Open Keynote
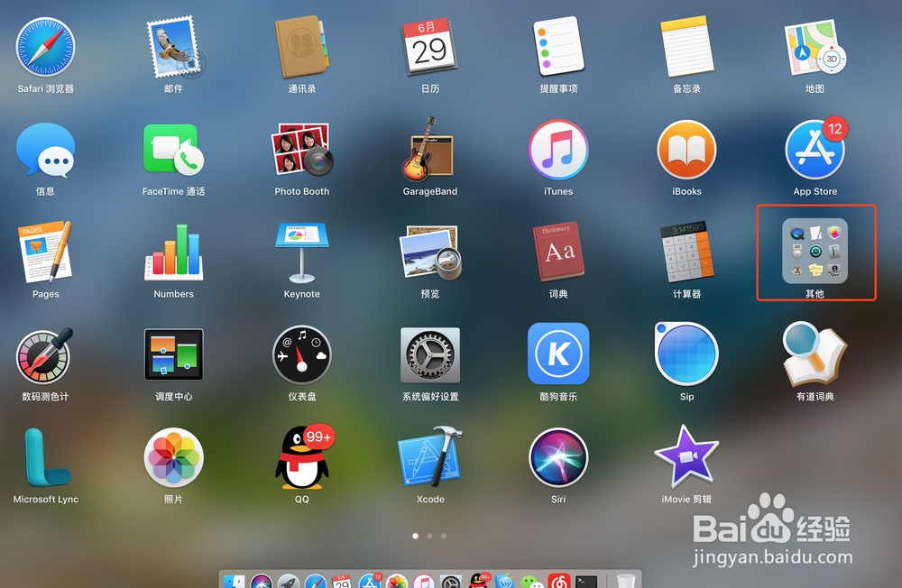 tap(302, 252)
